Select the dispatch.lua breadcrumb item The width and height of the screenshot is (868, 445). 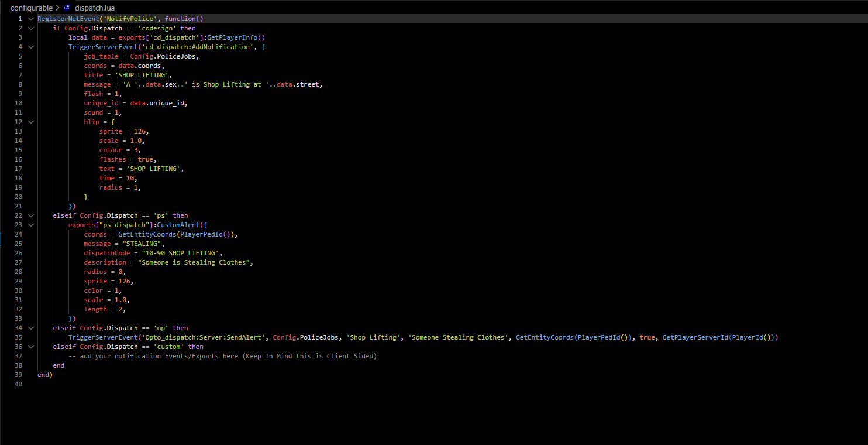[x=94, y=8]
